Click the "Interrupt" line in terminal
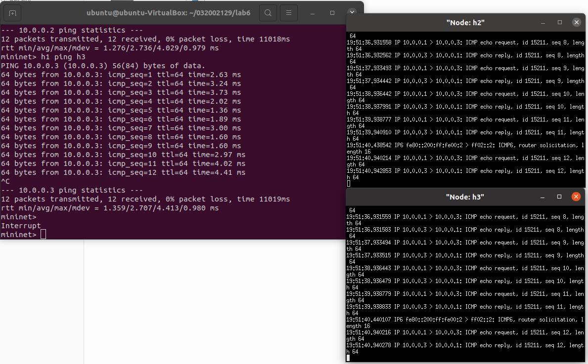Screen dimensions: 588x364 coord(21,225)
